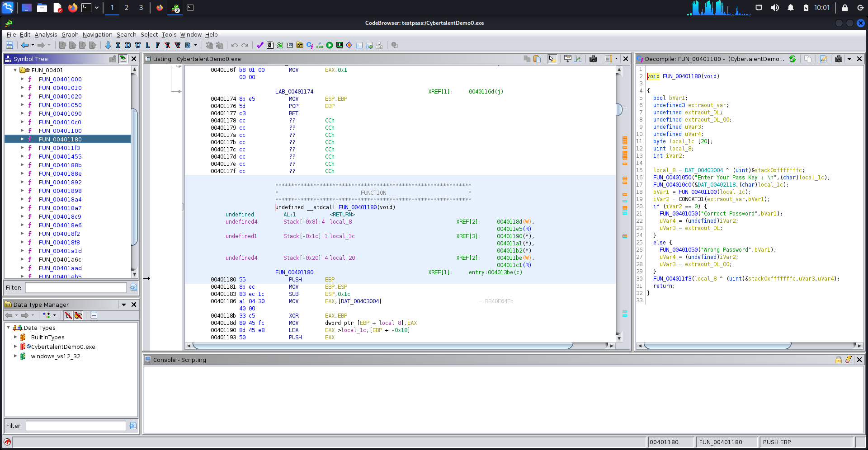The image size is (868, 450).
Task: Click the Undo toolbar icon
Action: [x=234, y=45]
